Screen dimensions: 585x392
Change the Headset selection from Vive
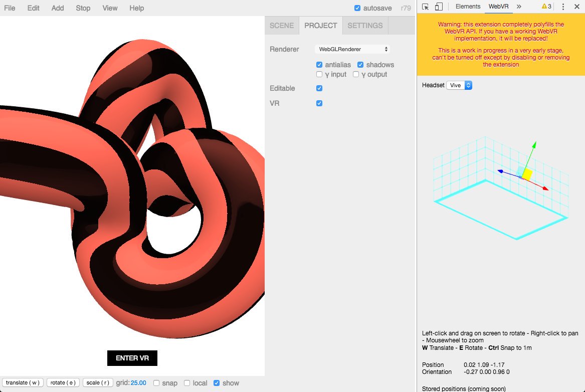459,85
